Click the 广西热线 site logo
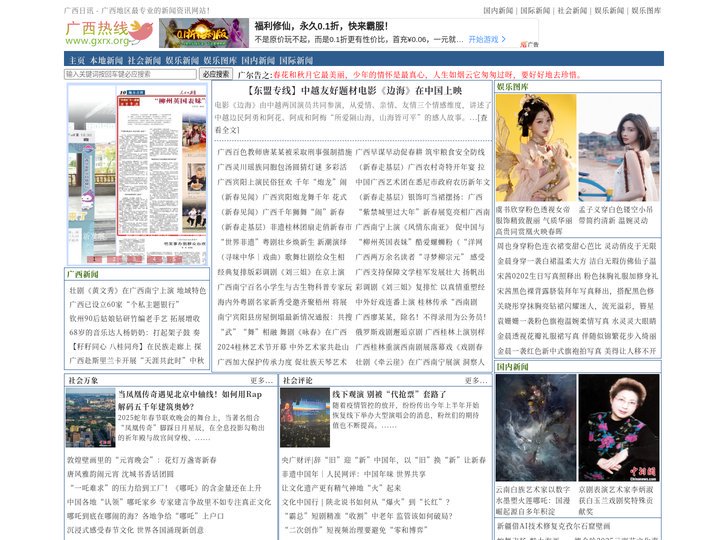 [x=109, y=34]
